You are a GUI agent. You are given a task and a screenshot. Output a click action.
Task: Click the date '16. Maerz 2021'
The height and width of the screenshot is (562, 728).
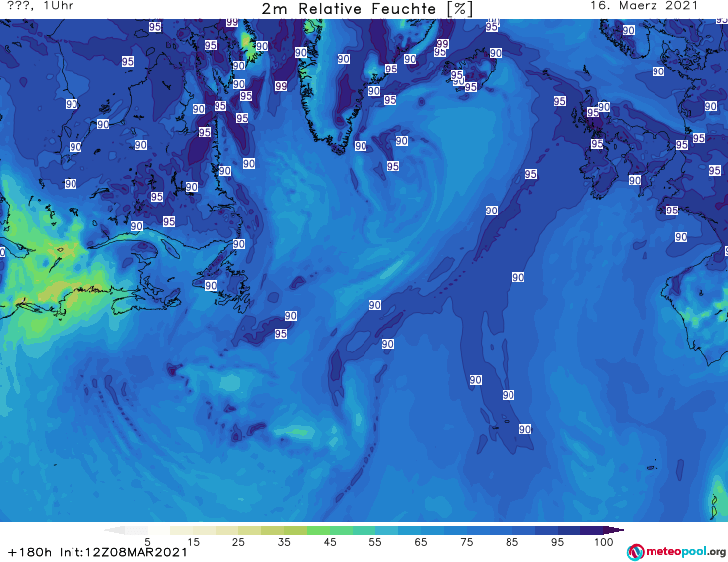point(644,6)
